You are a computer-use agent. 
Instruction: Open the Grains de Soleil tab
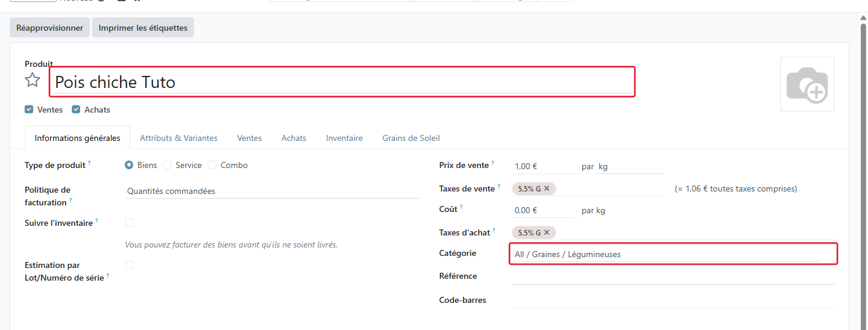(x=411, y=138)
